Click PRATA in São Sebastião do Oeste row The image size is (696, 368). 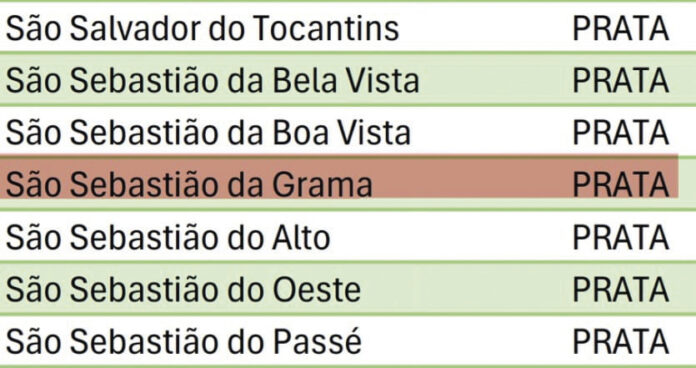pos(621,289)
